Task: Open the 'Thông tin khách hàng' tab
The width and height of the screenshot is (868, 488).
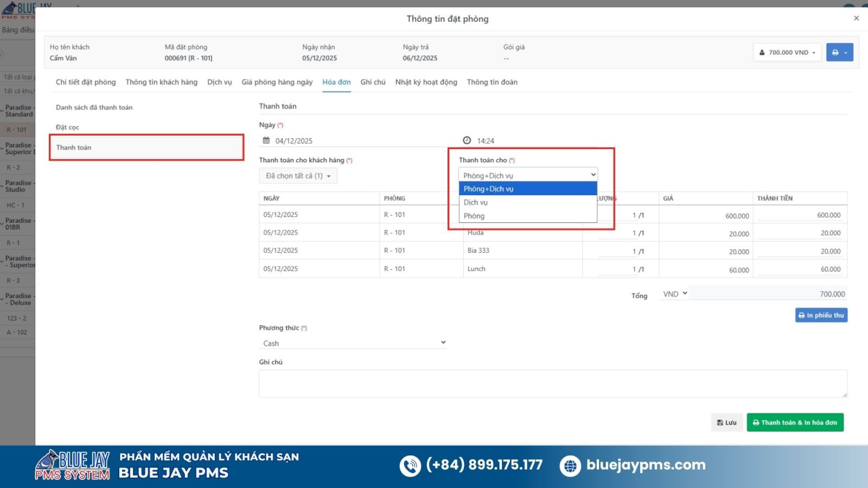Action: pos(161,82)
